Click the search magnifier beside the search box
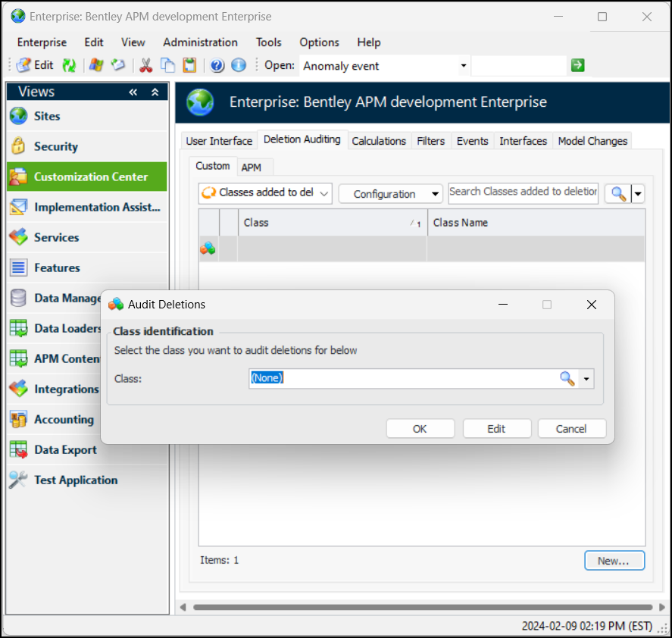 pyautogui.click(x=618, y=194)
